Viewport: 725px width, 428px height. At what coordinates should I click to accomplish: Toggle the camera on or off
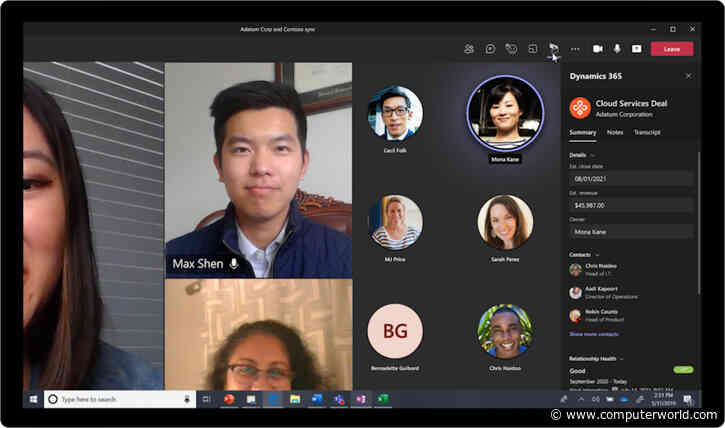click(597, 49)
